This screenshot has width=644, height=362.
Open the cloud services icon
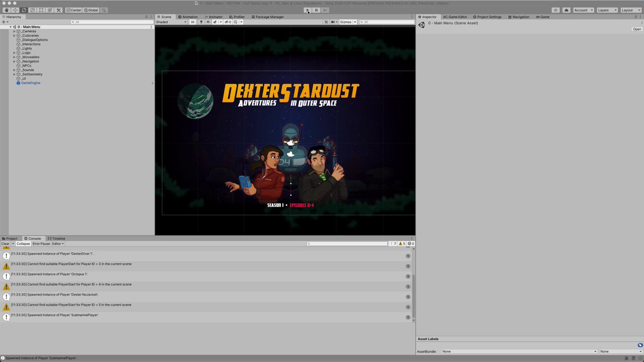tap(566, 10)
